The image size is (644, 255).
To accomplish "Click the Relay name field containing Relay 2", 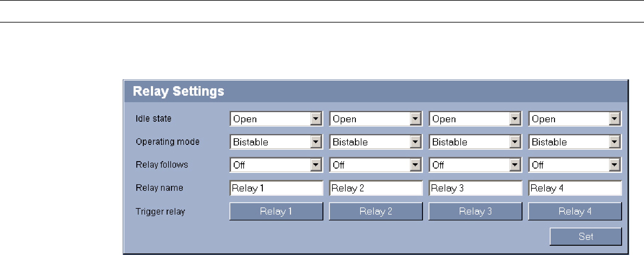I will tap(376, 188).
